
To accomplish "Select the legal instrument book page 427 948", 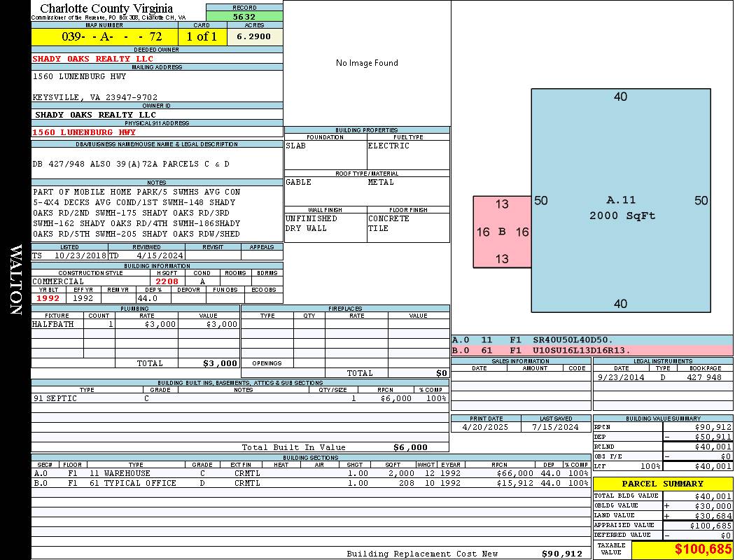I will pyautogui.click(x=703, y=377).
